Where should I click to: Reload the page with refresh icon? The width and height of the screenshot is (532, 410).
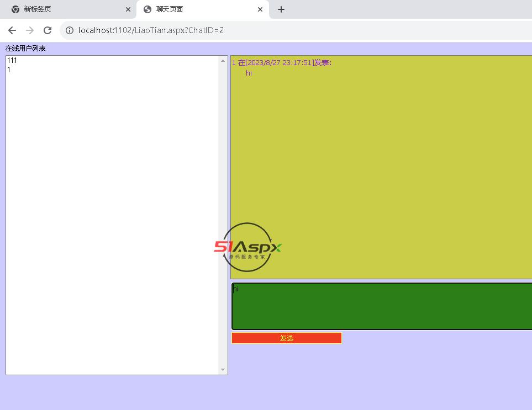coord(48,30)
